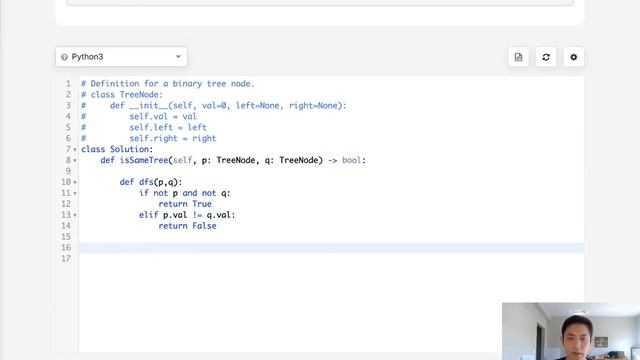Click 'self.val = val' comment on line 4

(163, 116)
